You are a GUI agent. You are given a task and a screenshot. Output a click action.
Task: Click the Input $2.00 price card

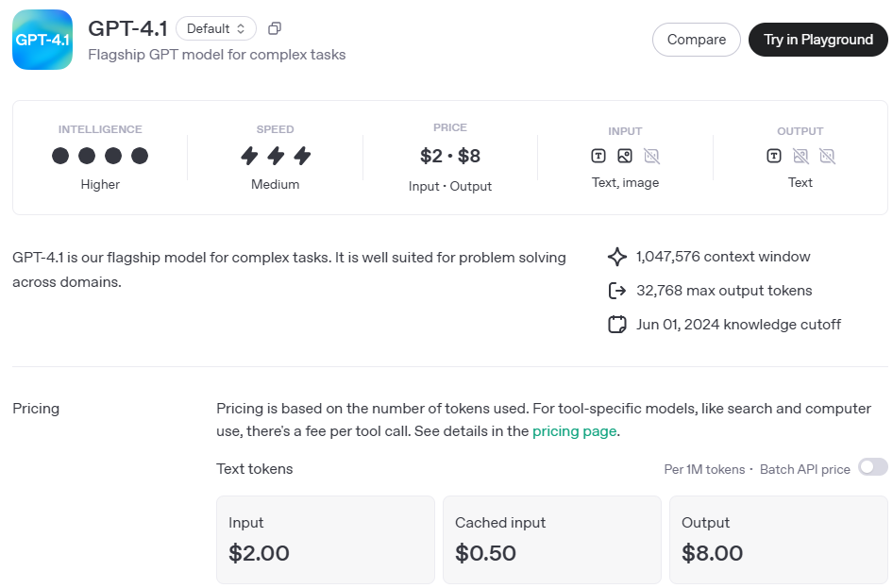click(326, 540)
